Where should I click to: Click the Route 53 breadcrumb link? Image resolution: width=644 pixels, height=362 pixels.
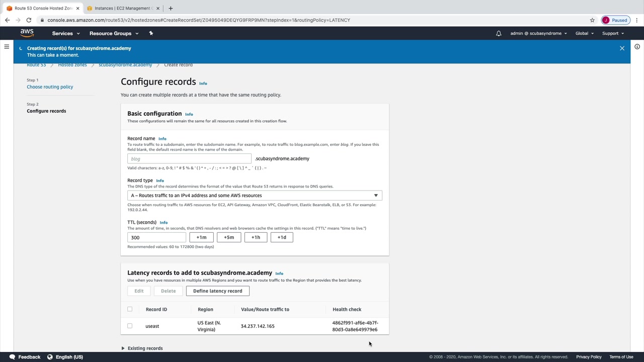click(x=36, y=65)
